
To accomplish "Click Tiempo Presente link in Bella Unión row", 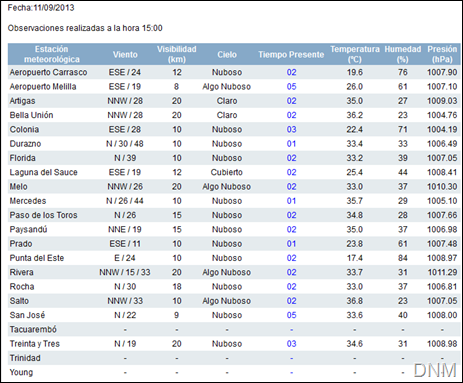I will pos(291,115).
